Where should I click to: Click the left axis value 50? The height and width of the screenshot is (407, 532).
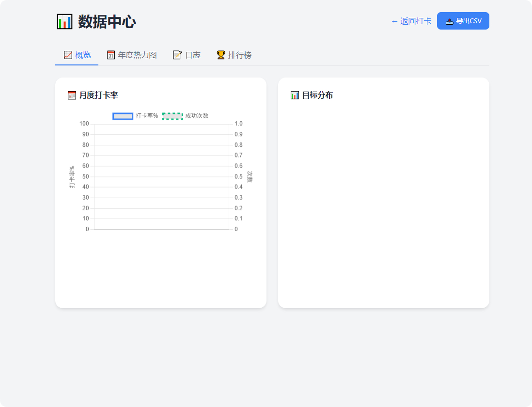tap(85, 177)
